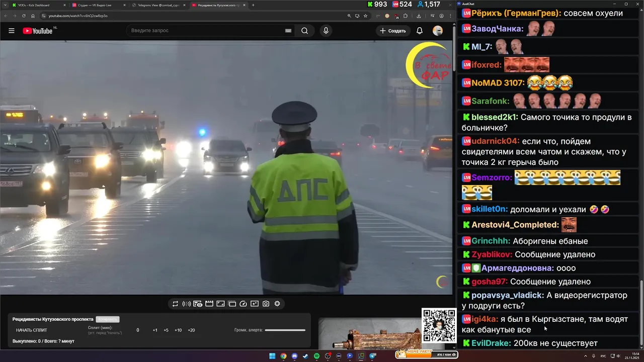Open Discord from the taskbar
This screenshot has height=362, width=644.
point(294,356)
